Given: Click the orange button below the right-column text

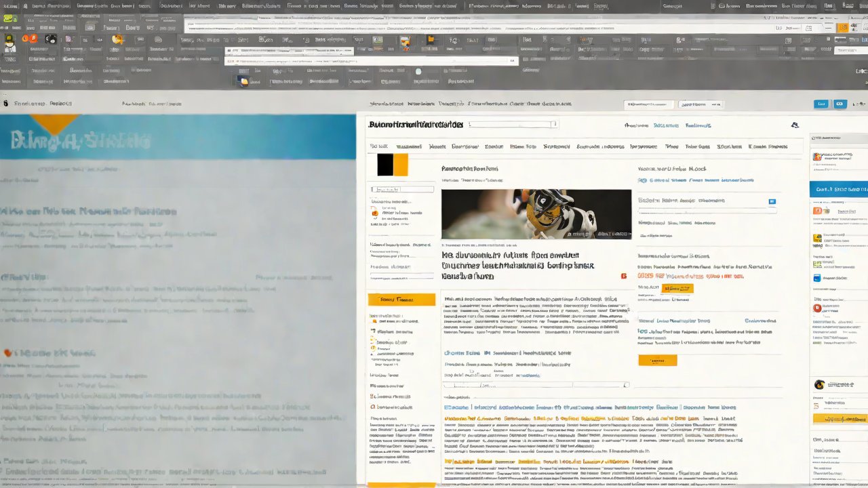Looking at the screenshot, I should click(657, 361).
